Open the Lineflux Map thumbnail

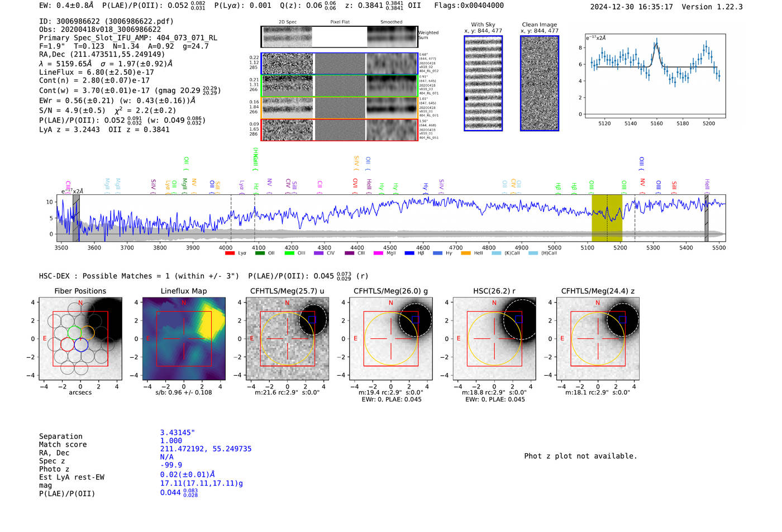pyautogui.click(x=184, y=339)
